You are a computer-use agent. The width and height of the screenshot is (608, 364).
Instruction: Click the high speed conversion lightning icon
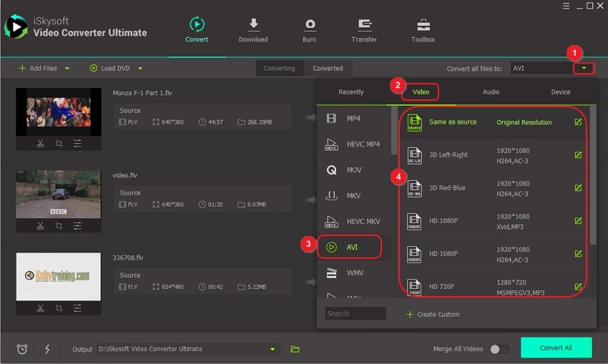(x=47, y=349)
